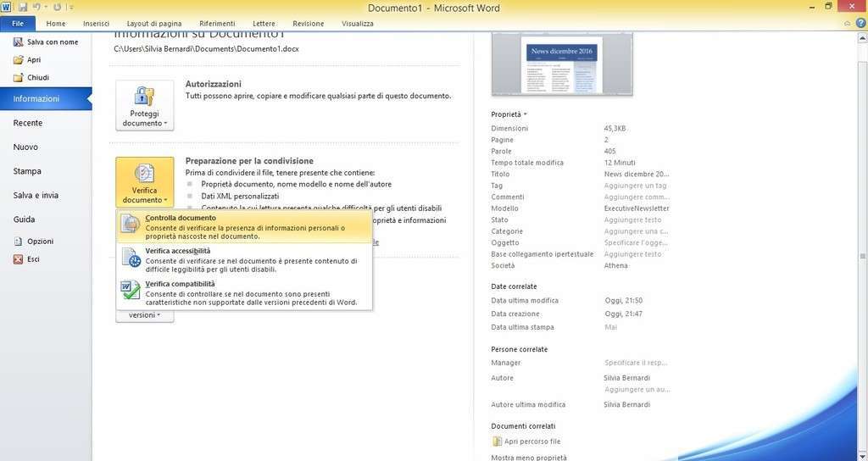
Task: Click the Data creazione value Oggi, 21:47
Action: (623, 314)
